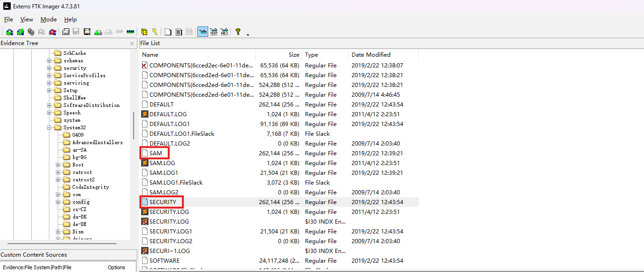Select the DEFAULT file row

[x=279, y=104]
